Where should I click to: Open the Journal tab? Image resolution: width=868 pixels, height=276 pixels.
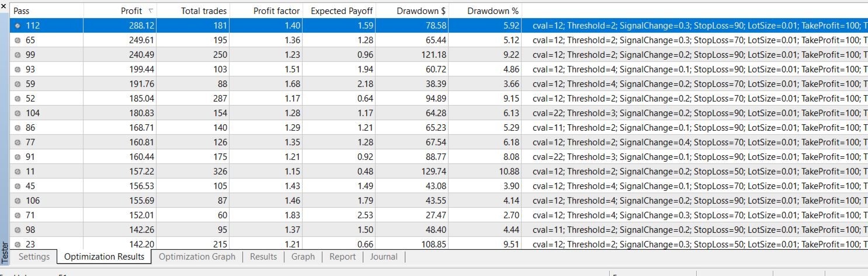384,257
